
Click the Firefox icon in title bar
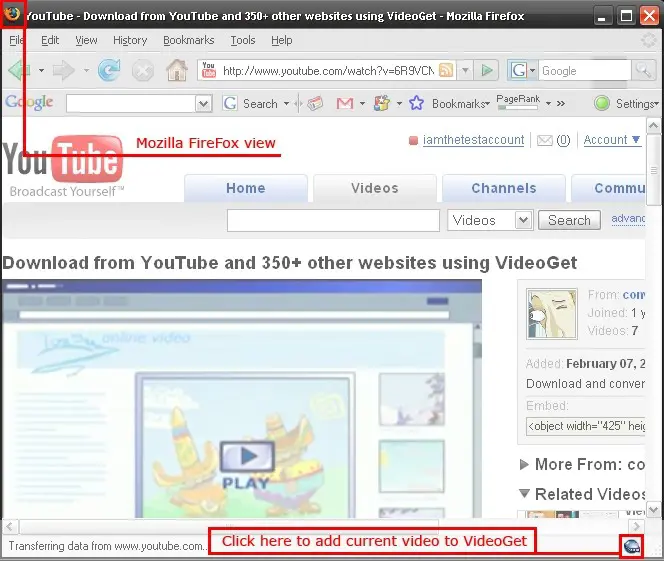coord(13,15)
